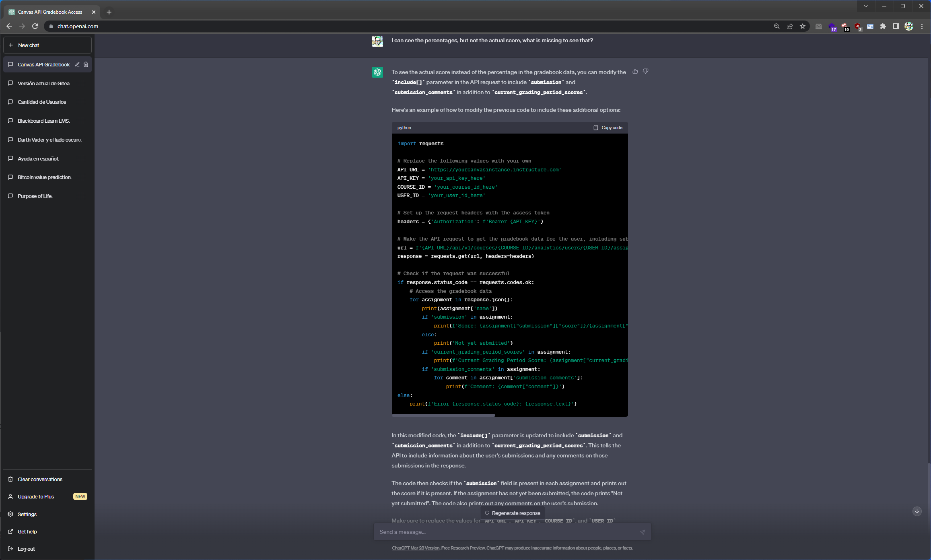Toggle the browser side panel icon
This screenshot has height=560, width=931.
(x=896, y=26)
